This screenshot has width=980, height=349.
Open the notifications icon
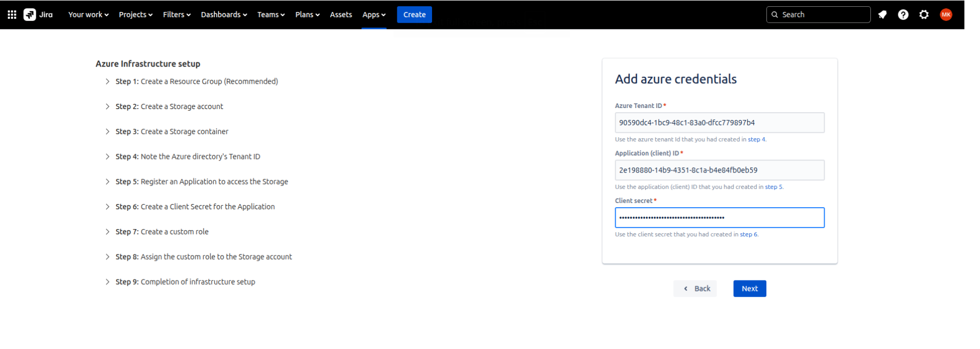(882, 15)
